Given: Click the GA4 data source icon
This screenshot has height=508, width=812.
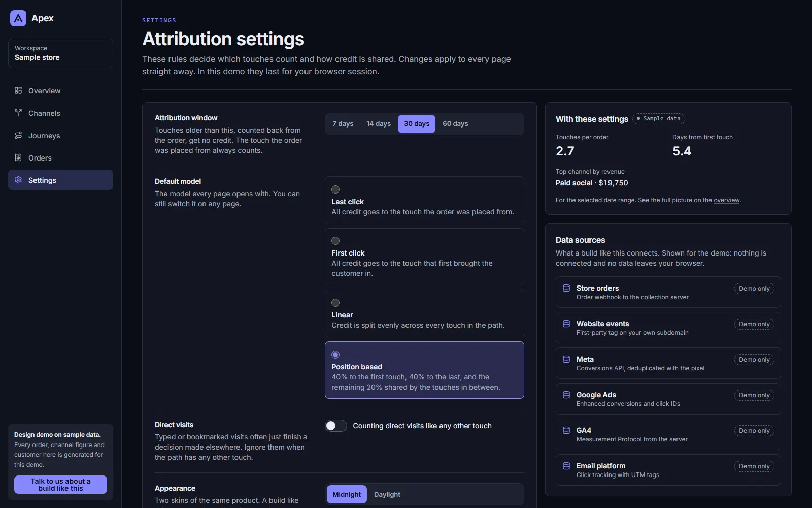Looking at the screenshot, I should point(566,430).
